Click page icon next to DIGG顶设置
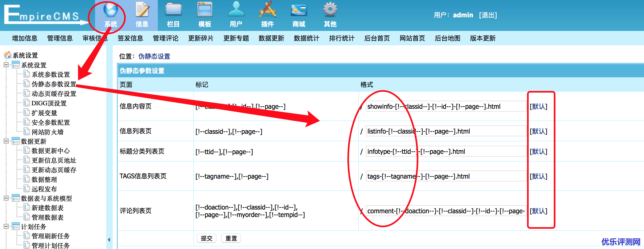 (26, 103)
